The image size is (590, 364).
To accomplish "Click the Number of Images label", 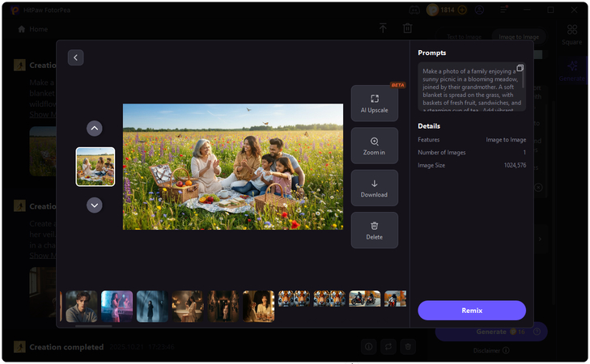I will (x=441, y=152).
